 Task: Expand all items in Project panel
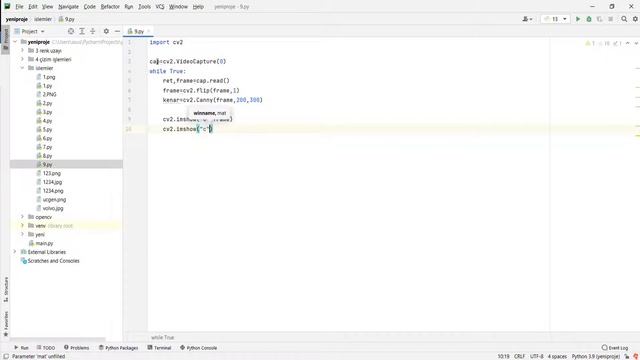click(x=82, y=31)
